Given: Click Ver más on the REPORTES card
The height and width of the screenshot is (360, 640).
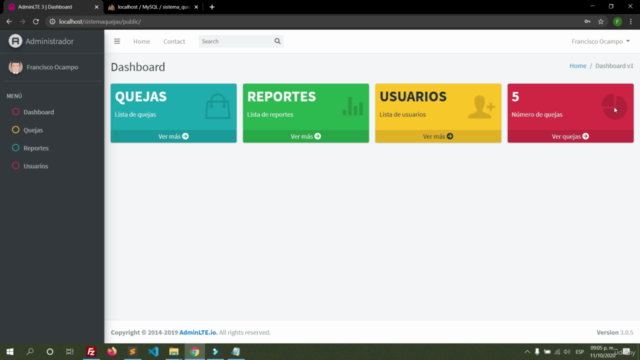Looking at the screenshot, I should [306, 136].
